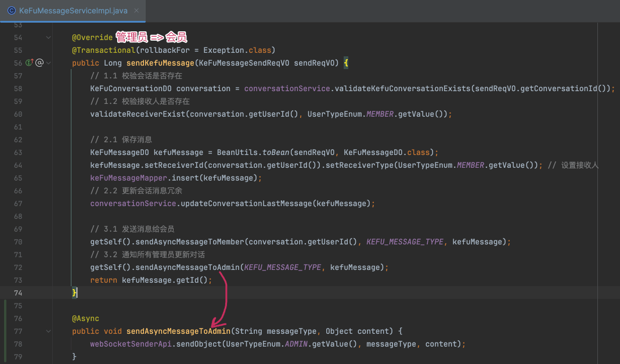Click sendAsyncMessageToAdmin method declaration name on line 77
Image resolution: width=620 pixels, height=364 pixels.
tap(178, 331)
